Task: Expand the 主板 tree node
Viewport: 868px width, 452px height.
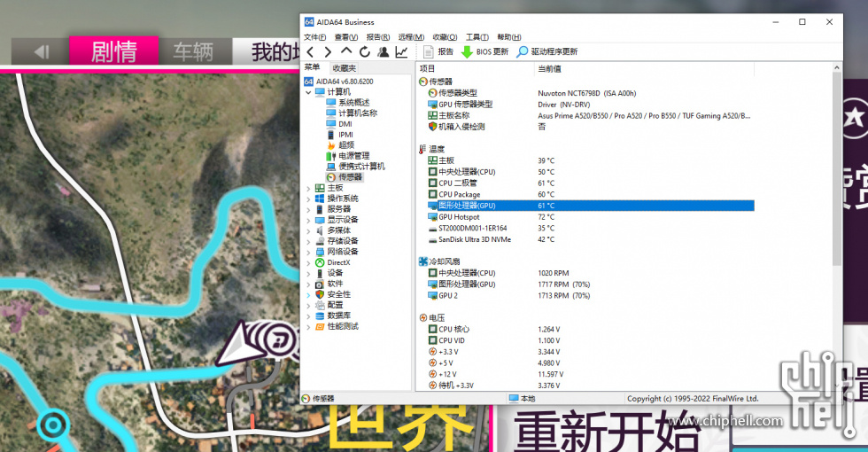Action: pos(308,188)
